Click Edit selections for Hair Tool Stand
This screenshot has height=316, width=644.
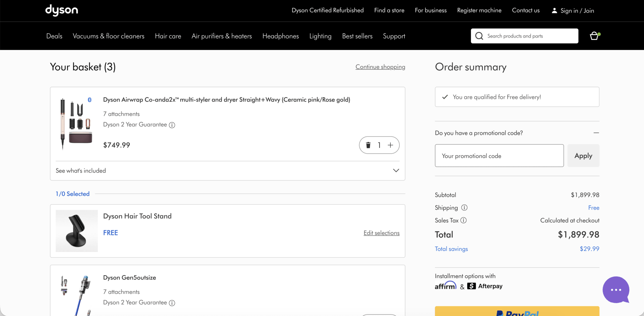381,233
